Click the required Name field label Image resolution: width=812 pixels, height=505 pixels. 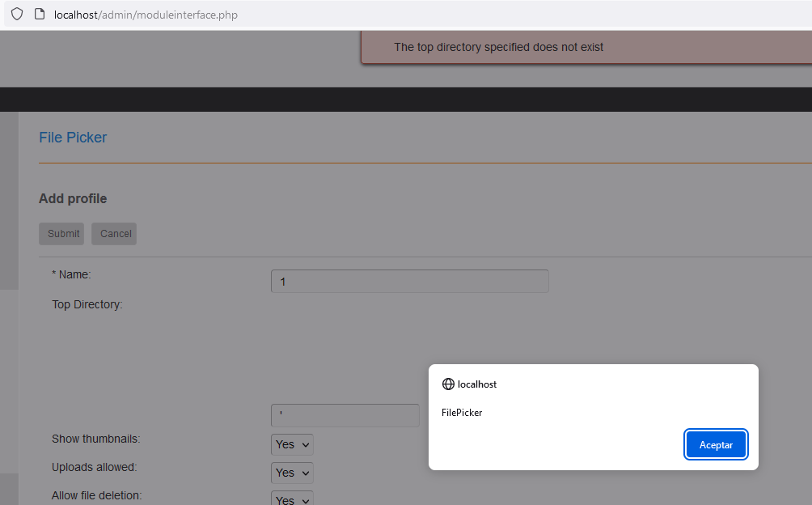71,274
